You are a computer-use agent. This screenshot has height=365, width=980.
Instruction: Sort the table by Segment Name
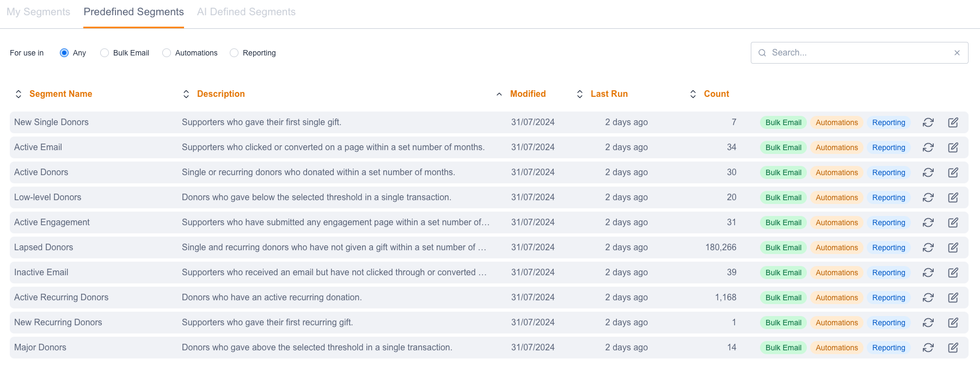click(x=60, y=94)
